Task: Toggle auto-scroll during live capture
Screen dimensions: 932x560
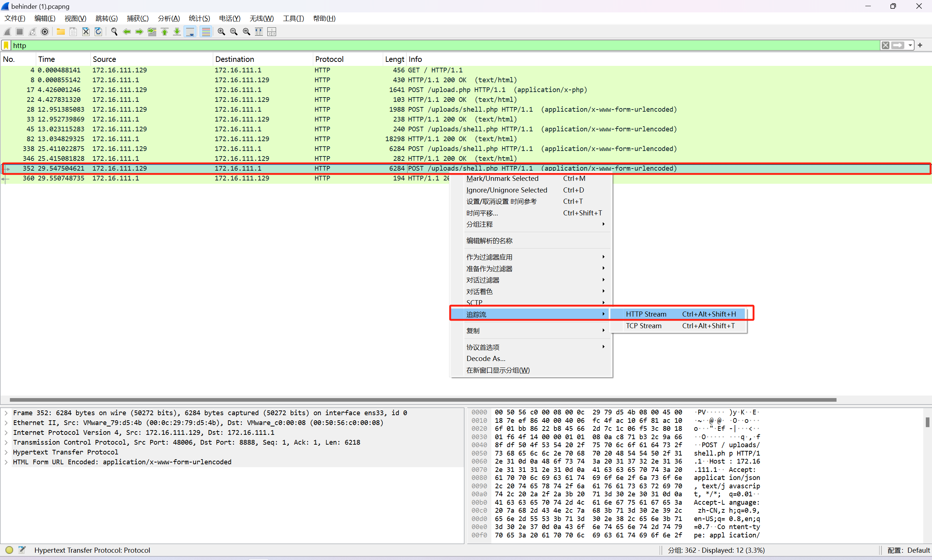Action: [x=190, y=32]
